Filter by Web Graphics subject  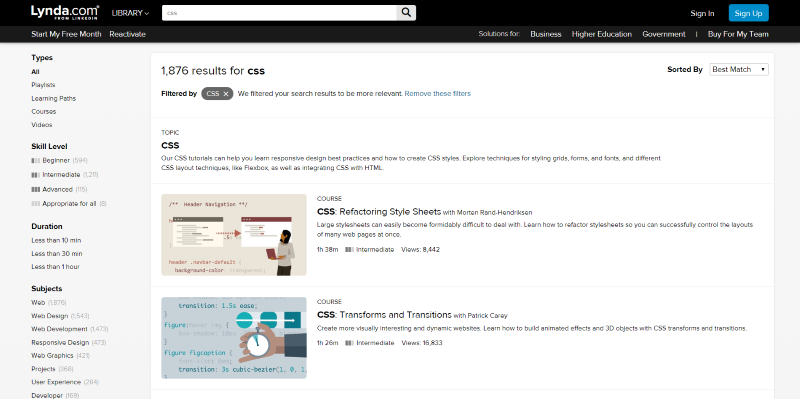pyautogui.click(x=60, y=356)
